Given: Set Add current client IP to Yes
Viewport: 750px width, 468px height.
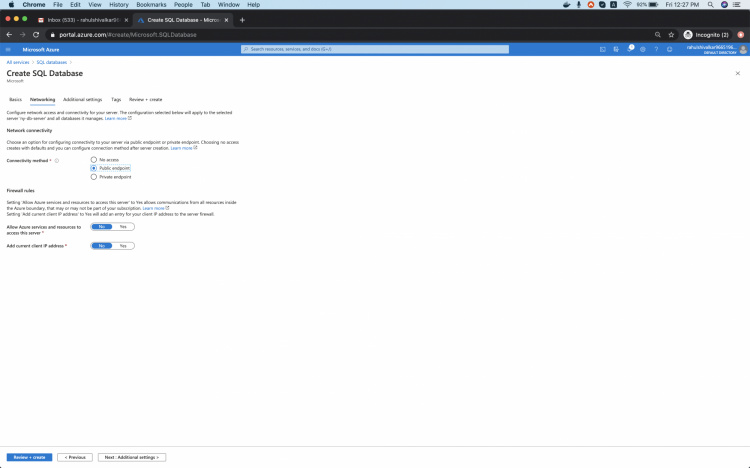Looking at the screenshot, I should pos(123,245).
